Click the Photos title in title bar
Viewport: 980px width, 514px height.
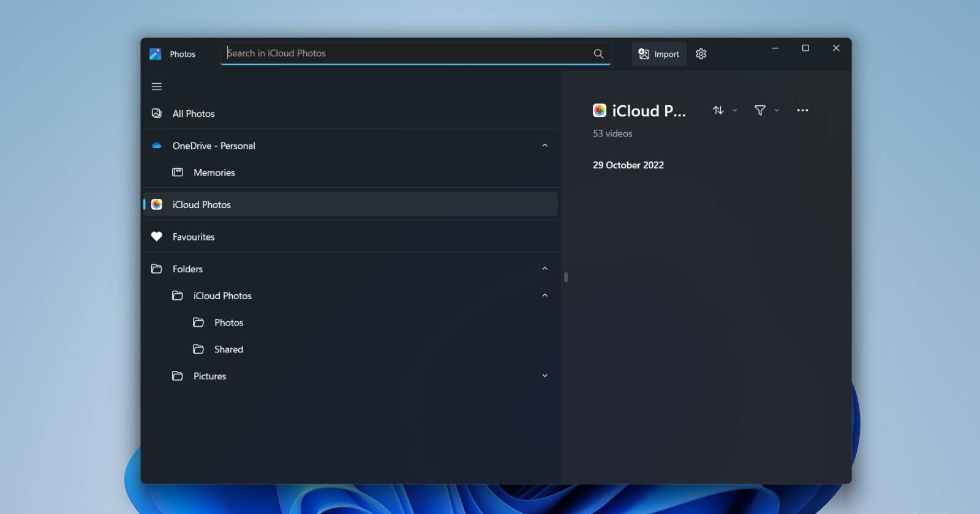pyautogui.click(x=183, y=54)
